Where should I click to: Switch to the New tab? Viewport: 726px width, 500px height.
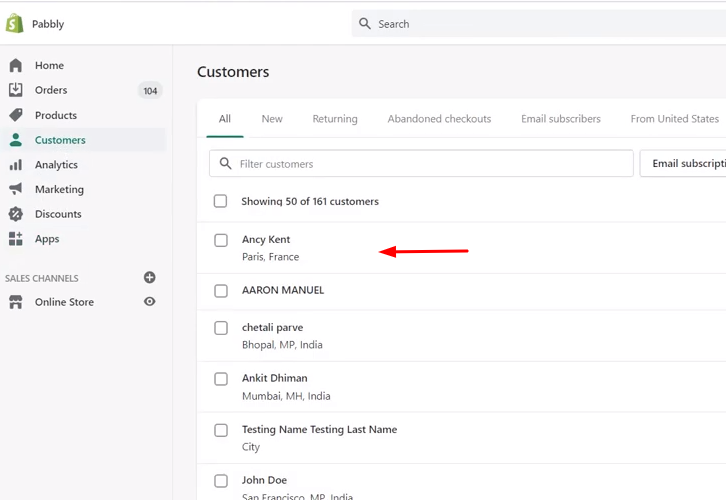pos(272,119)
